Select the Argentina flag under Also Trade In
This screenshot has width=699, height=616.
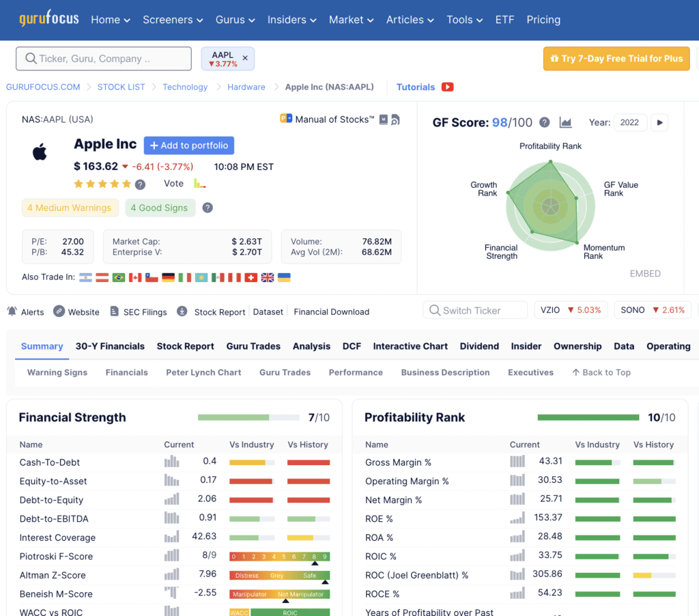[85, 277]
